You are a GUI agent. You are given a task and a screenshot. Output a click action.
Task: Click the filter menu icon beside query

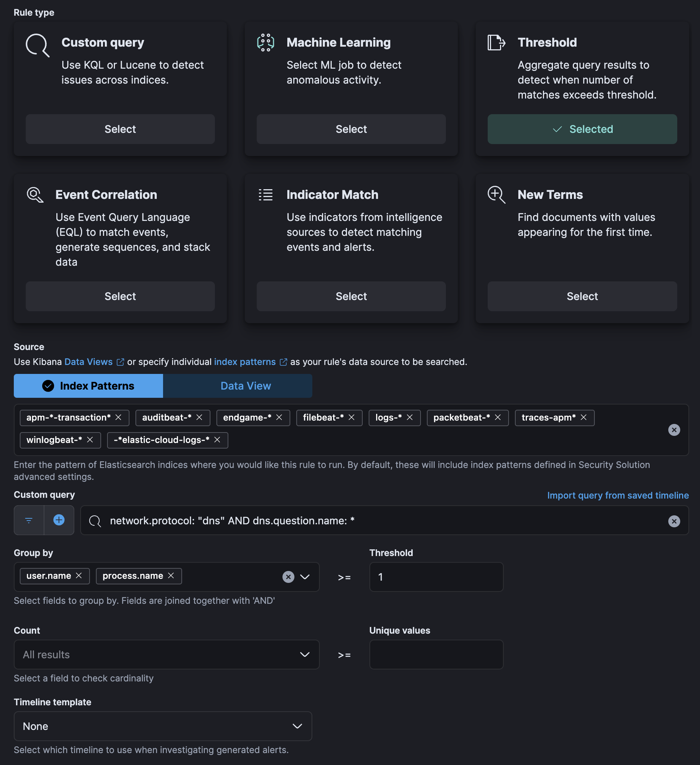pos(29,520)
